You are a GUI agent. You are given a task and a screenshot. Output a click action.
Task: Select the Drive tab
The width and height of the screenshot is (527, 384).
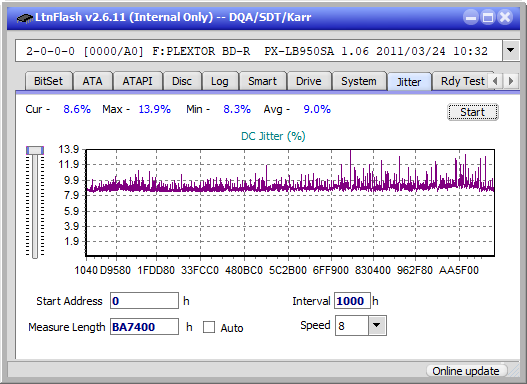click(309, 81)
